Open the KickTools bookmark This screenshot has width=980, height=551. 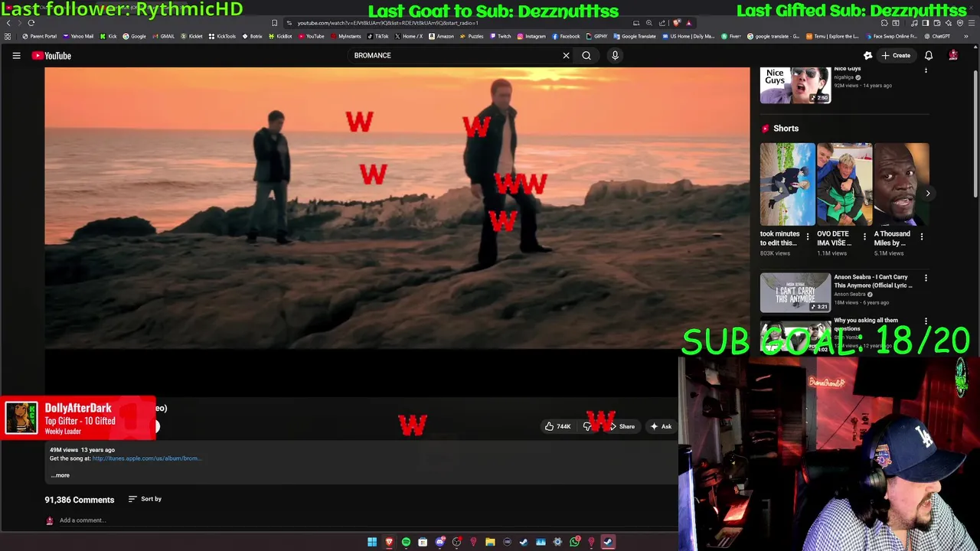pyautogui.click(x=222, y=36)
